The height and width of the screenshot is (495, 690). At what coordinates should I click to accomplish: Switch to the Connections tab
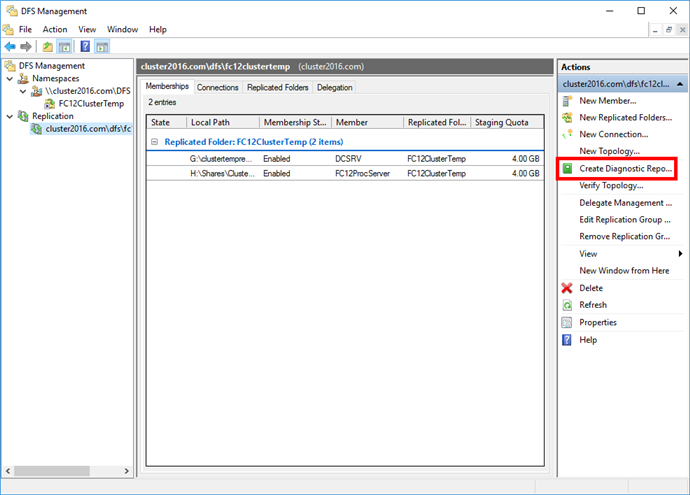point(217,88)
